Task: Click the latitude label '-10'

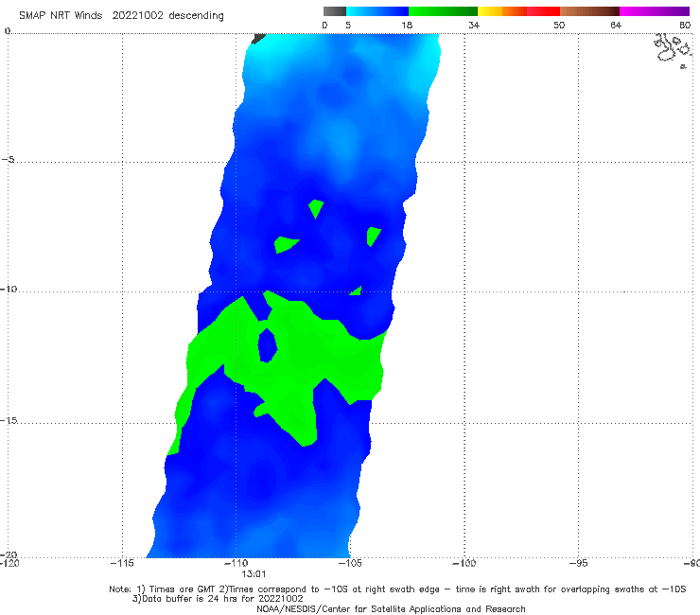Action: click(x=9, y=289)
